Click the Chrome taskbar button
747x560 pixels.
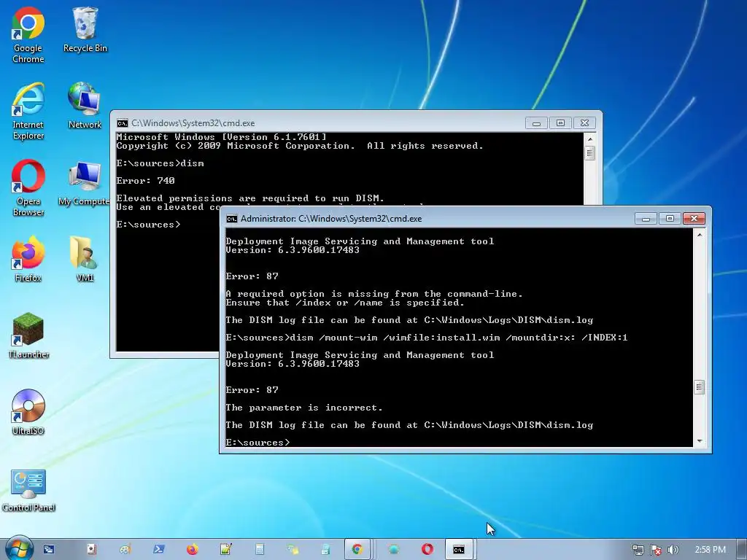357,550
